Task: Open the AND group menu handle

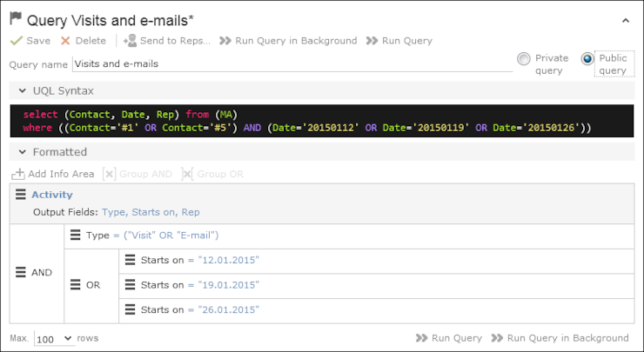Action: coord(21,272)
